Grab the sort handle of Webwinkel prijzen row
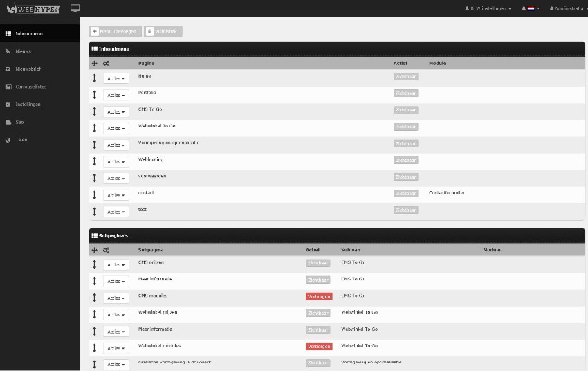Image resolution: width=588 pixels, height=371 pixels. [x=95, y=314]
